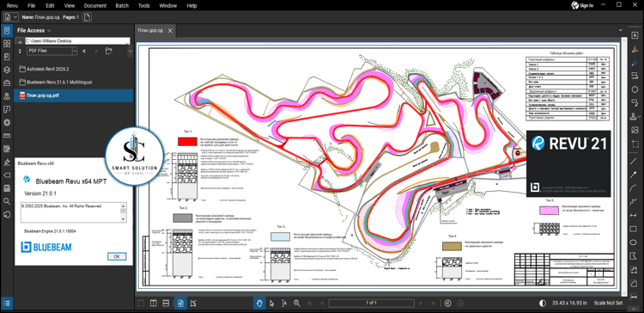Image resolution: width=644 pixels, height=313 pixels.
Task: Expand the File Access panel dropdown
Action: (x=49, y=30)
